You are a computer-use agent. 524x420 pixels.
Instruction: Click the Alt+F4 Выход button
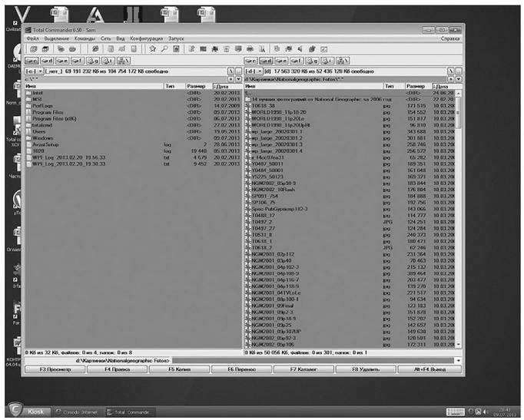(x=429, y=369)
